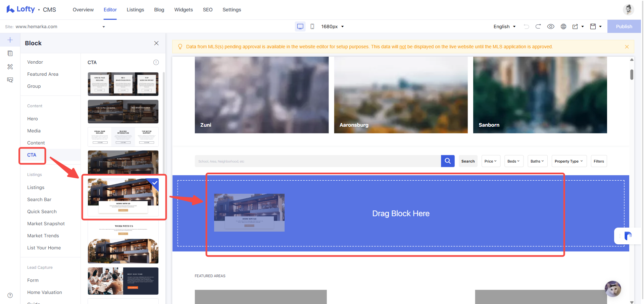This screenshot has width=644, height=304.
Task: Click the Publish button
Action: pyautogui.click(x=624, y=26)
